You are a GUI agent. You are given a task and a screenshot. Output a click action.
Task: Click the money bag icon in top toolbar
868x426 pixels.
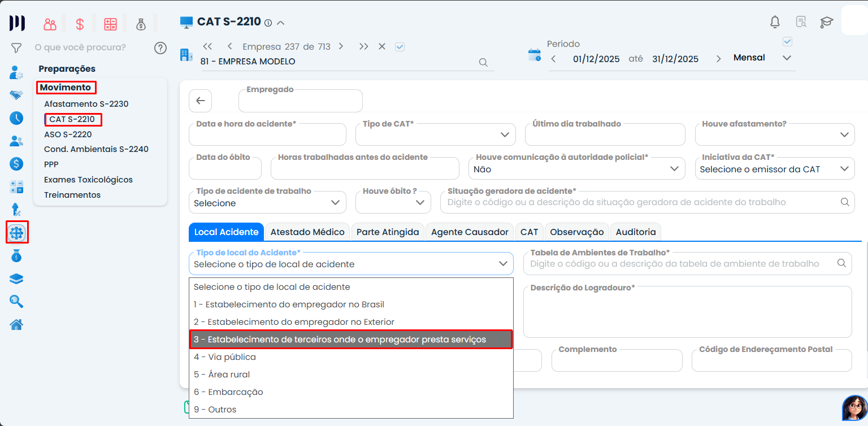pos(141,24)
